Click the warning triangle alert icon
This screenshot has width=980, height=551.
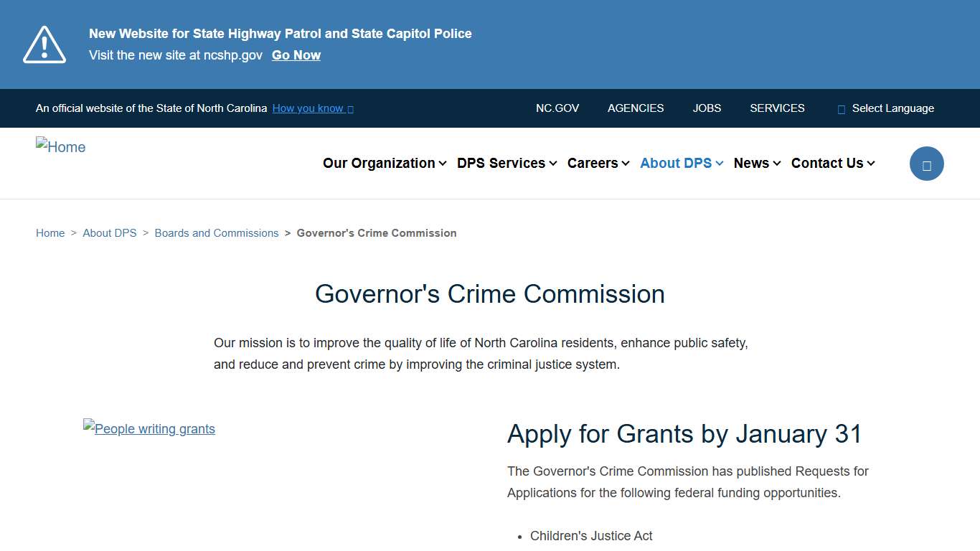[44, 44]
